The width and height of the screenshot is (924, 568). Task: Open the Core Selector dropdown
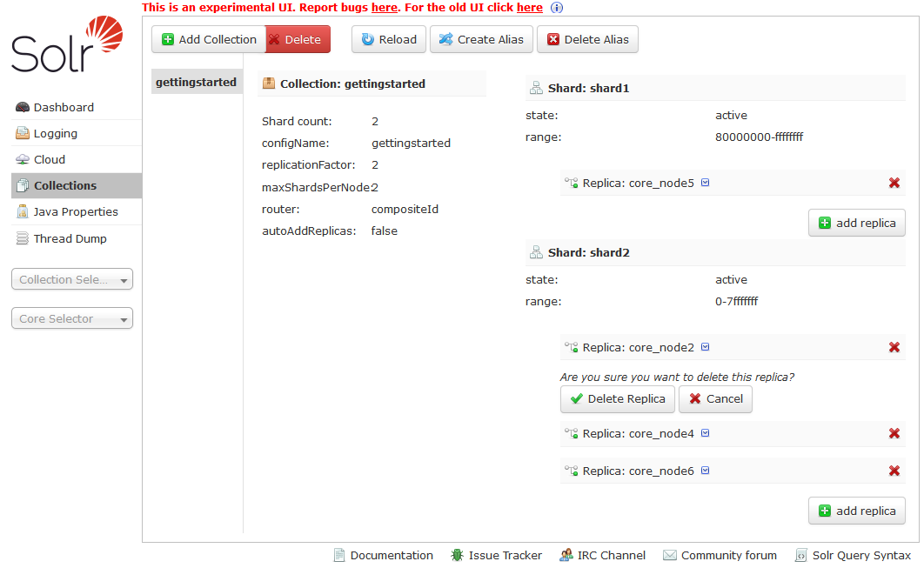pos(72,318)
